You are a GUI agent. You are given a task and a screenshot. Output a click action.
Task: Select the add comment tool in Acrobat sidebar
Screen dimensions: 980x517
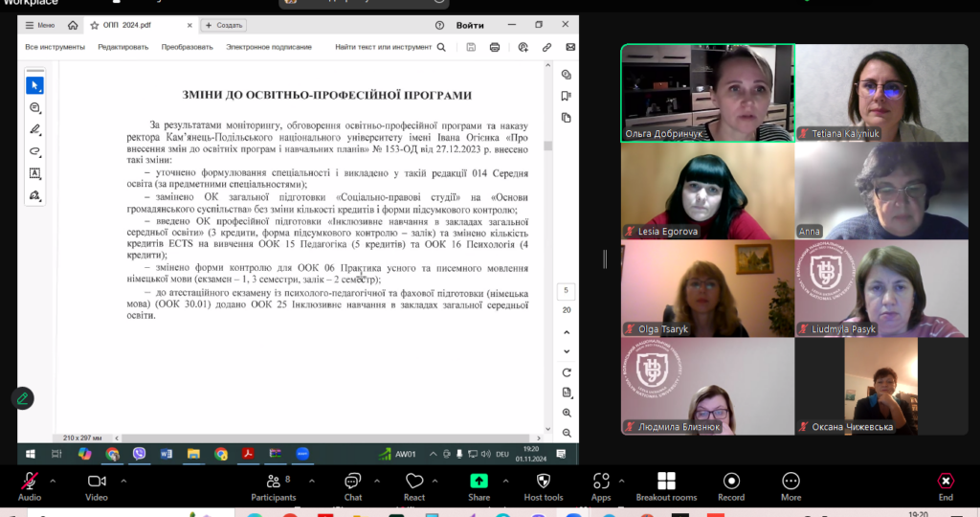(35, 107)
